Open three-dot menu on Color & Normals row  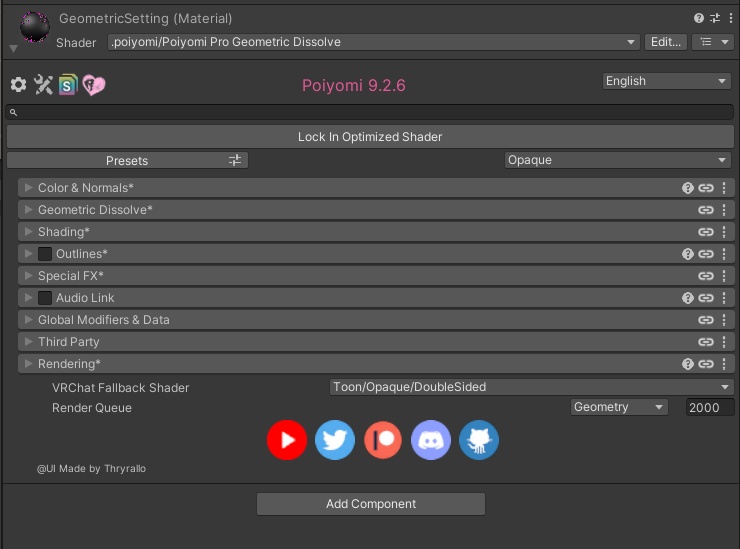tap(724, 188)
